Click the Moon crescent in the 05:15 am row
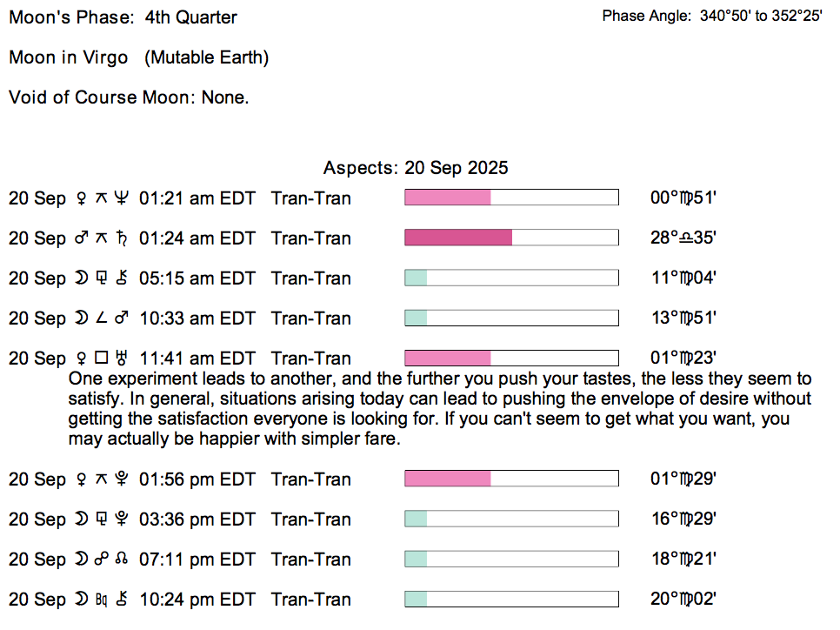Screen dimensions: 840x630 point(82,278)
